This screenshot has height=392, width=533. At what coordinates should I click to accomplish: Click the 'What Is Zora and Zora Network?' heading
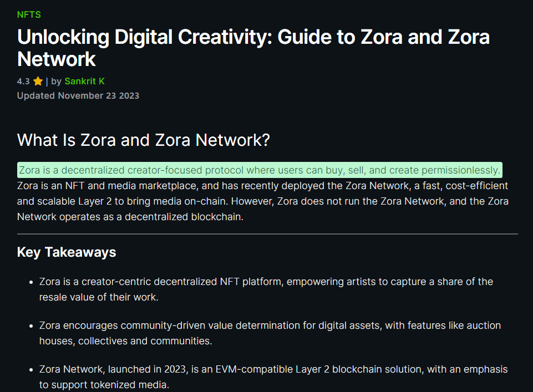(x=144, y=140)
